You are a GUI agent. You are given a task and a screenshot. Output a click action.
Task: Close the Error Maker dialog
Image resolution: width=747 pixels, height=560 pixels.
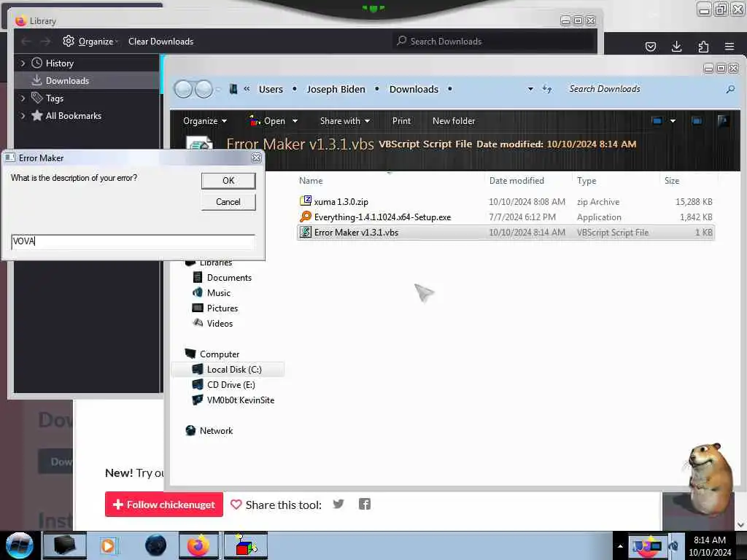click(x=256, y=158)
